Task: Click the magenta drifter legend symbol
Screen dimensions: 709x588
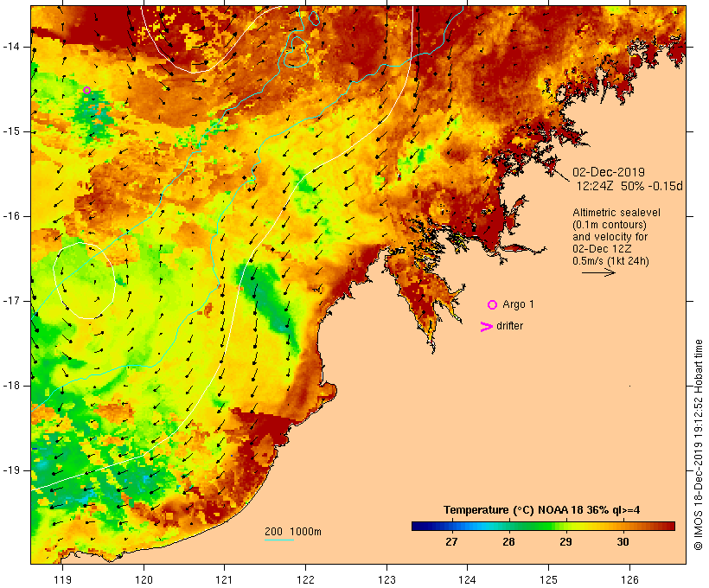Action: (x=487, y=327)
